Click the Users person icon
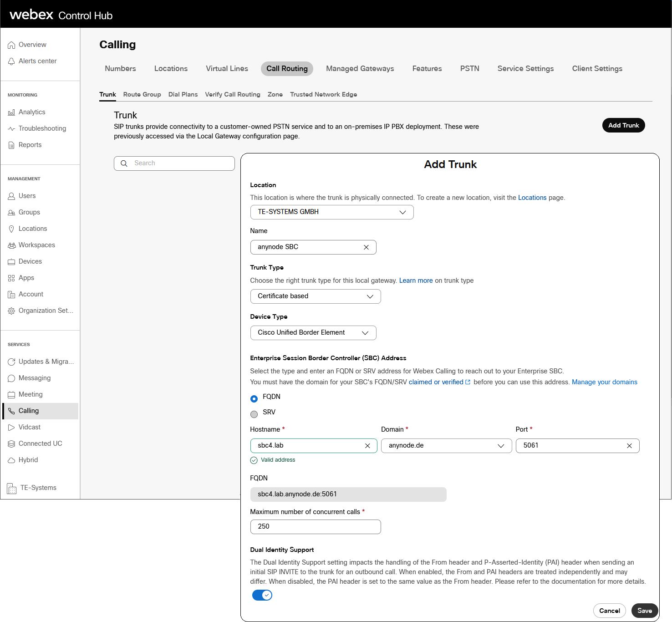 (11, 196)
